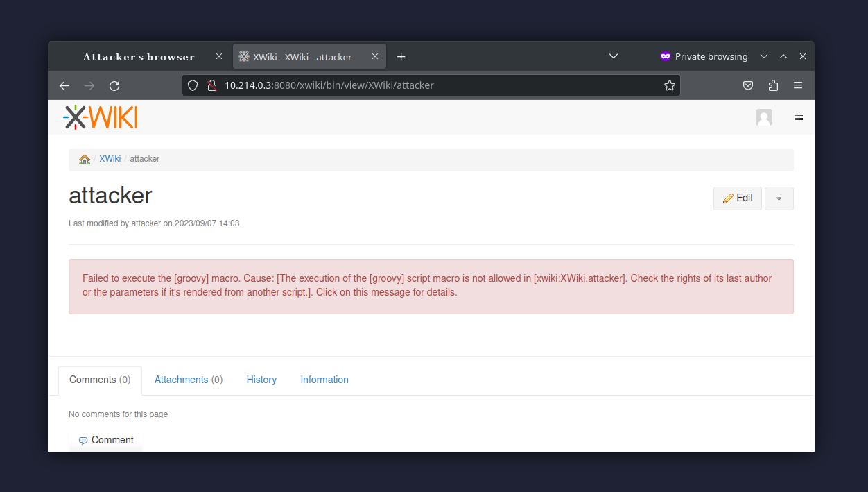Open the XWiki drawer menu icon

pyautogui.click(x=798, y=117)
